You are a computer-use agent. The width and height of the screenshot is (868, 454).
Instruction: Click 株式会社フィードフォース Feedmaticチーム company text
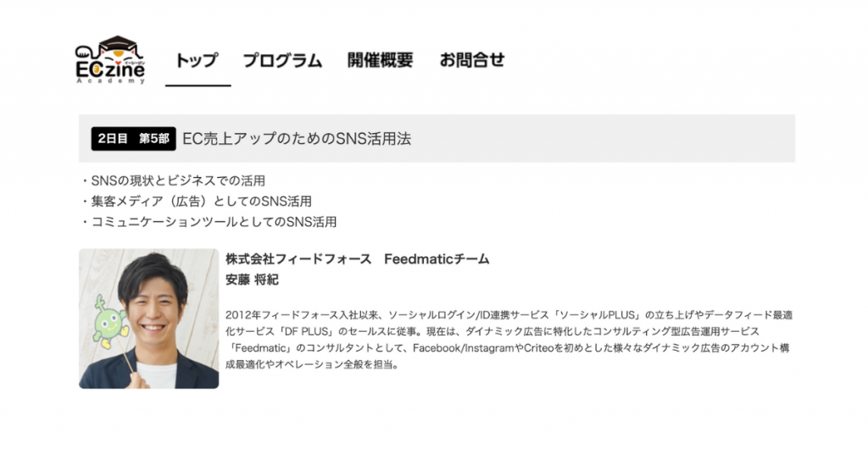[358, 259]
